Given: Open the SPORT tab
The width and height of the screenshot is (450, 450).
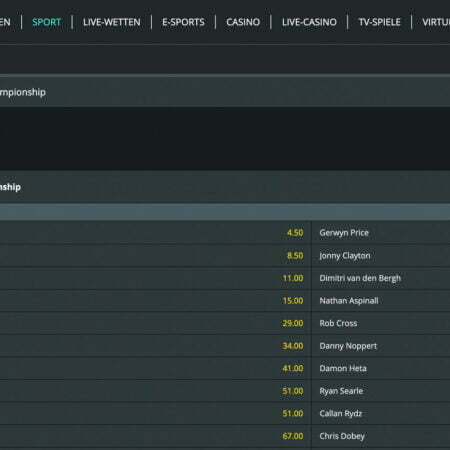Looking at the screenshot, I should point(46,22).
